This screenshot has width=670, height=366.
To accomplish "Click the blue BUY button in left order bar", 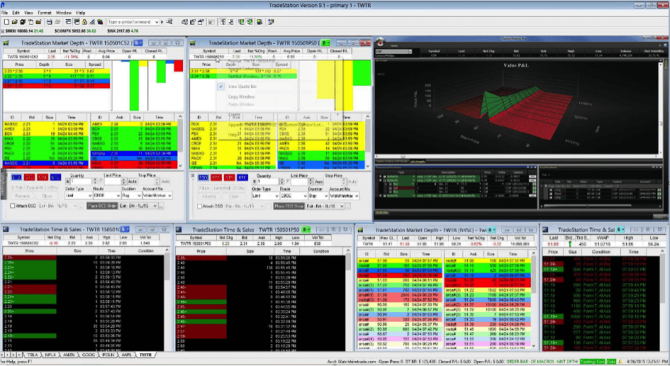I will click(17, 177).
